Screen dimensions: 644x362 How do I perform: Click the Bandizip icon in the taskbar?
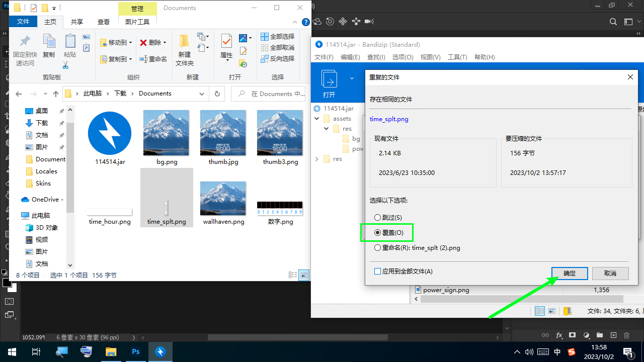click(x=160, y=352)
